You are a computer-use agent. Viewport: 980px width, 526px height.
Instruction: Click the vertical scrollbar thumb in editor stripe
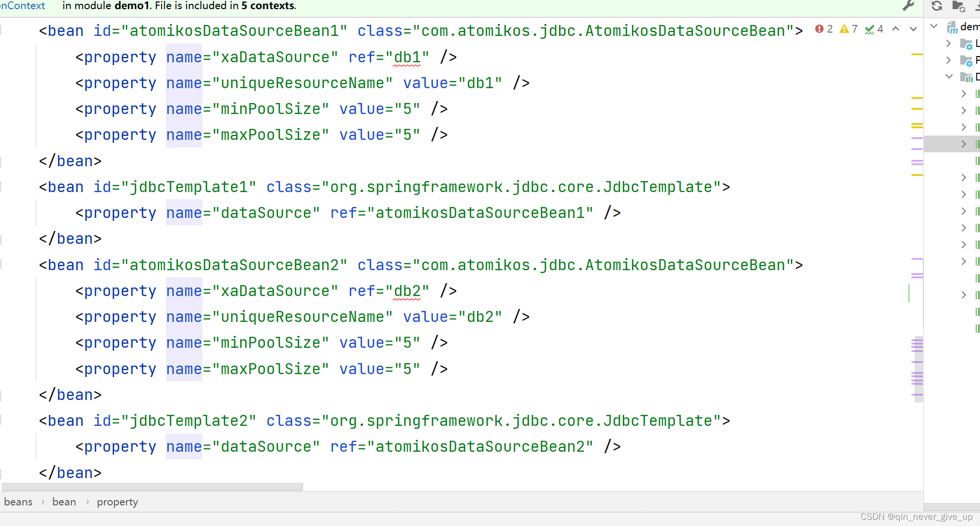point(918,369)
